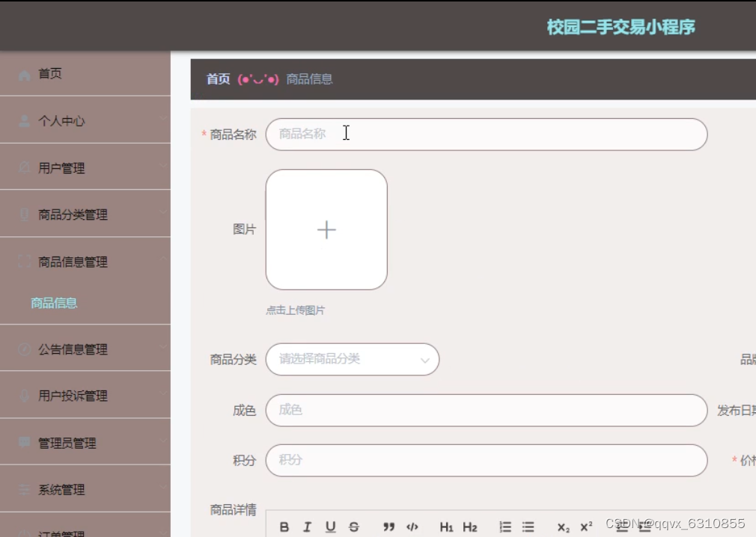The height and width of the screenshot is (537, 756).
Task: Click the microphone icon beside 用户投诉管理
Action: click(24, 396)
